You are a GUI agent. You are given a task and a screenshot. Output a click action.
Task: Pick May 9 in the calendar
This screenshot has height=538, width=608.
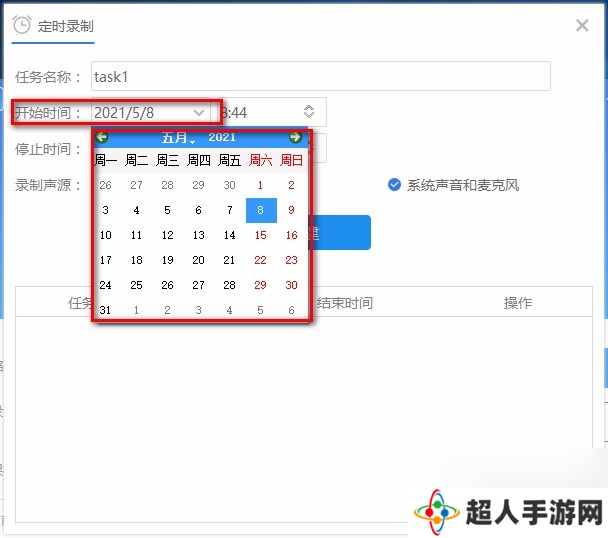291,210
